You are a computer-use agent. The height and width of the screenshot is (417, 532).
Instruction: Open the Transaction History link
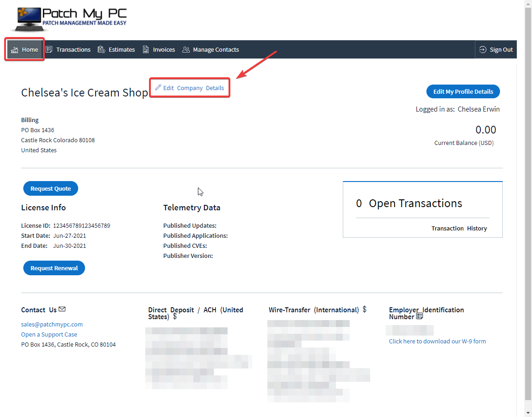459,228
